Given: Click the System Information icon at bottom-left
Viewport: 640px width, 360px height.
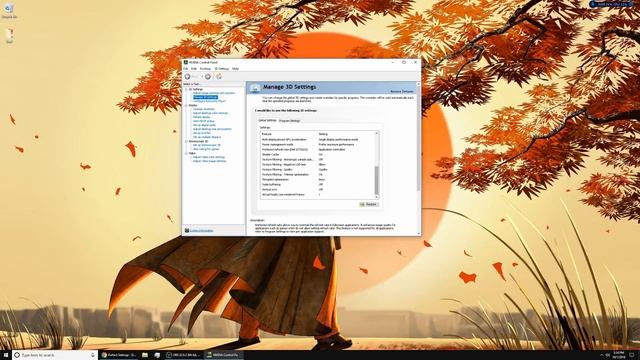Looking at the screenshot, I should point(187,231).
